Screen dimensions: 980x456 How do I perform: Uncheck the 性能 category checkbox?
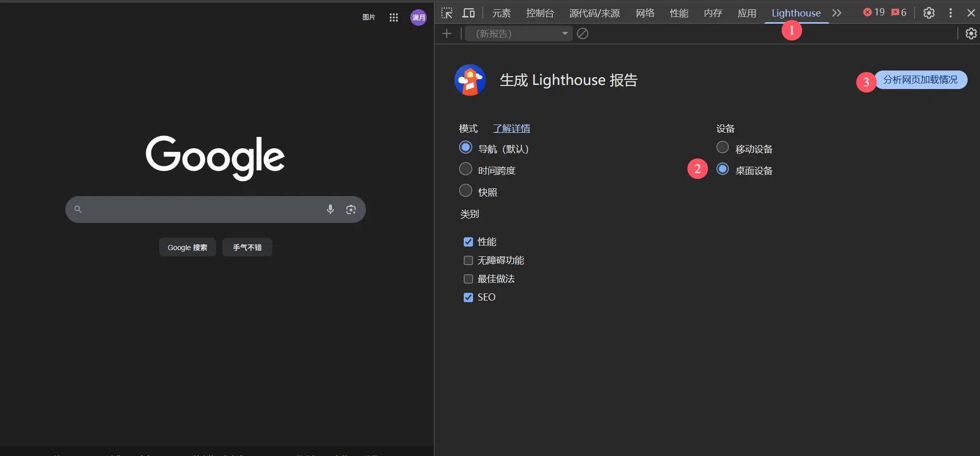(468, 242)
